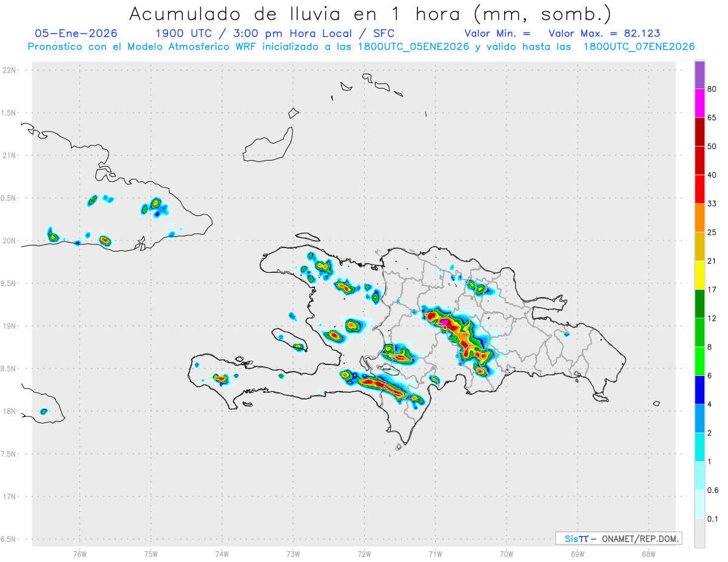Pick the cyan legend swatch between 1 and 2

point(699,447)
